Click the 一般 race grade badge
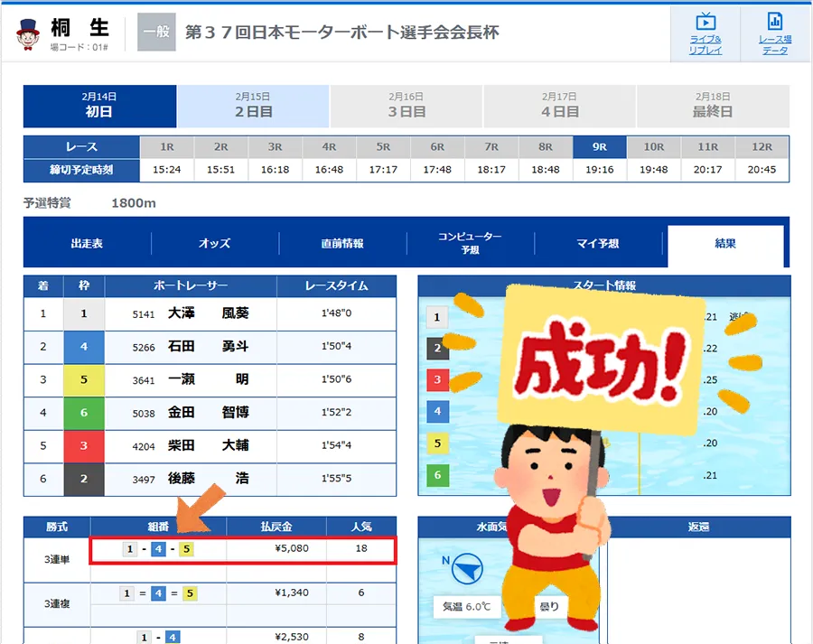Screen dimensions: 813x644 click(156, 33)
